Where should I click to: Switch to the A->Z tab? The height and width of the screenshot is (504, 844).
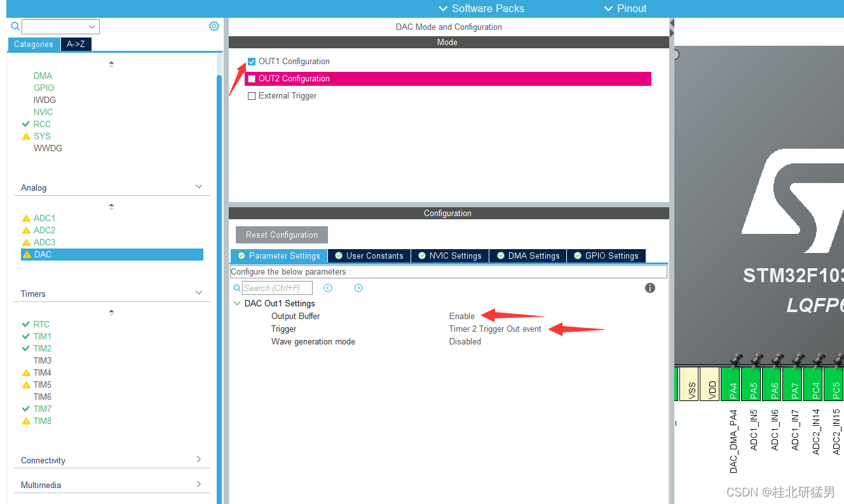point(76,44)
